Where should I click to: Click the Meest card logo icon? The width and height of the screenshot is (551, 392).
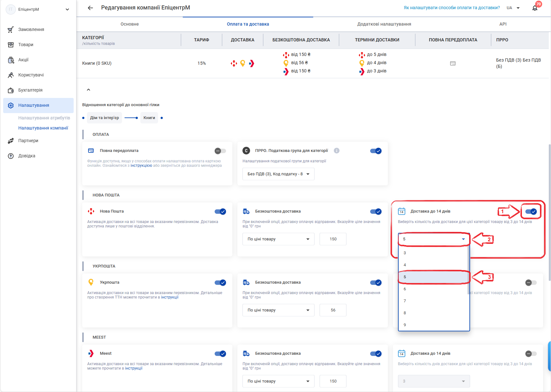91,353
